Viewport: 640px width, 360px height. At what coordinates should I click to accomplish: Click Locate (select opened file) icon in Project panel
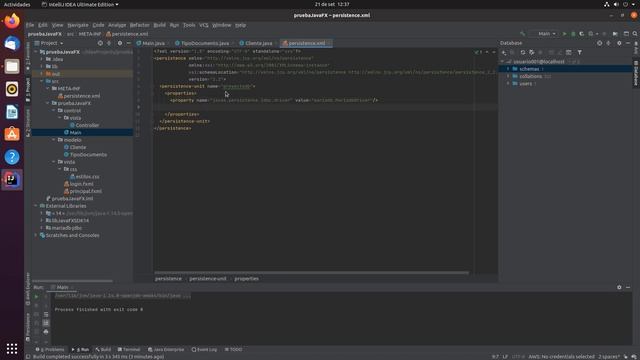100,43
